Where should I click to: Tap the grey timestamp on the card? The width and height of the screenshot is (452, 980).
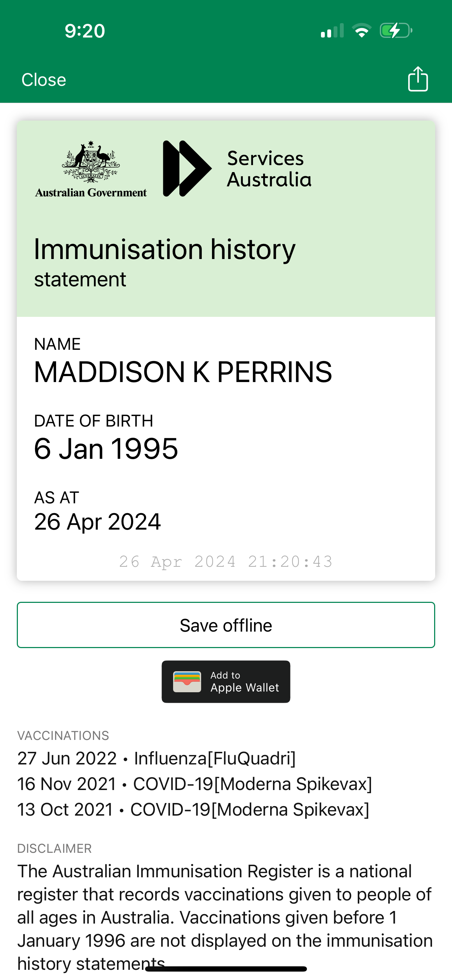click(x=226, y=562)
